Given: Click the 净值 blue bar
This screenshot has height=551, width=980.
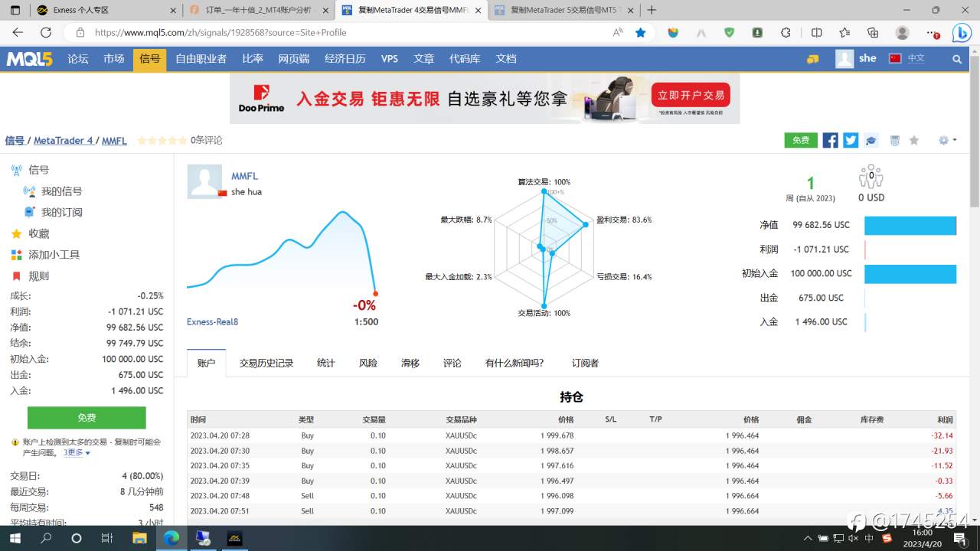Looking at the screenshot, I should 910,225.
